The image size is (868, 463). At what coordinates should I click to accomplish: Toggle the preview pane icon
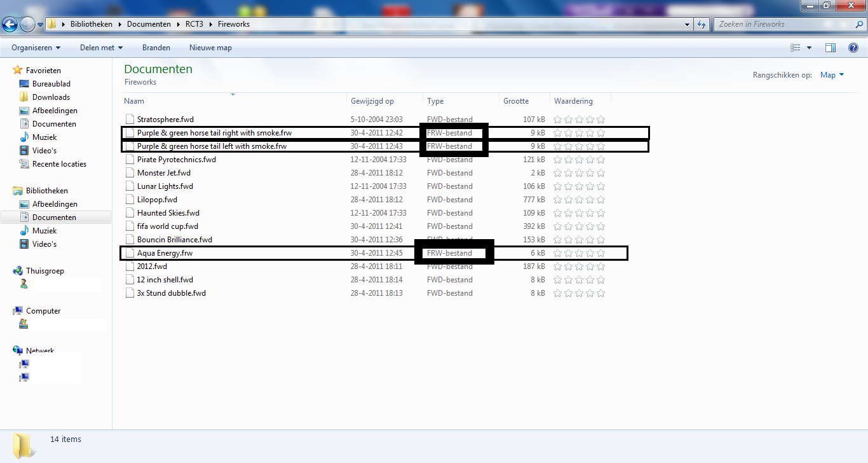(831, 48)
